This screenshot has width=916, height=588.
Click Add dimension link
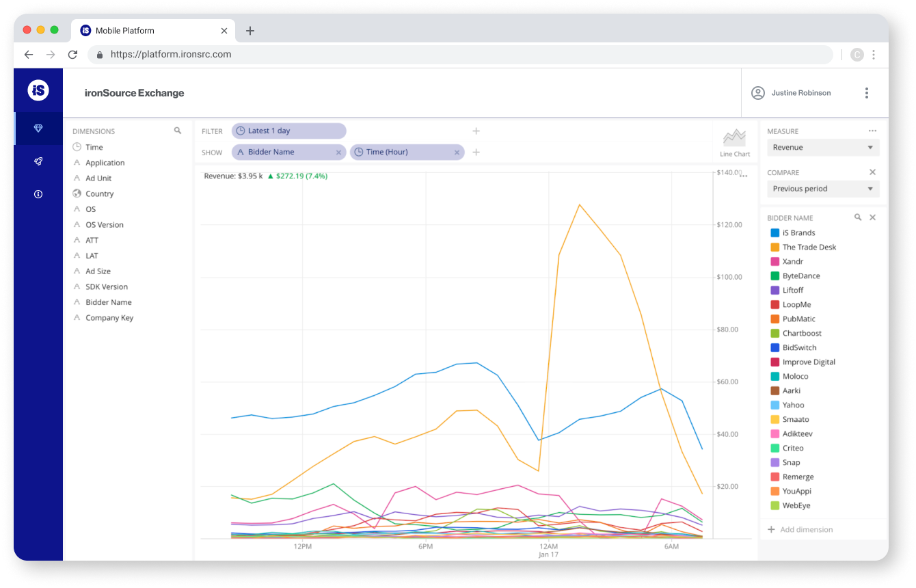coord(800,530)
